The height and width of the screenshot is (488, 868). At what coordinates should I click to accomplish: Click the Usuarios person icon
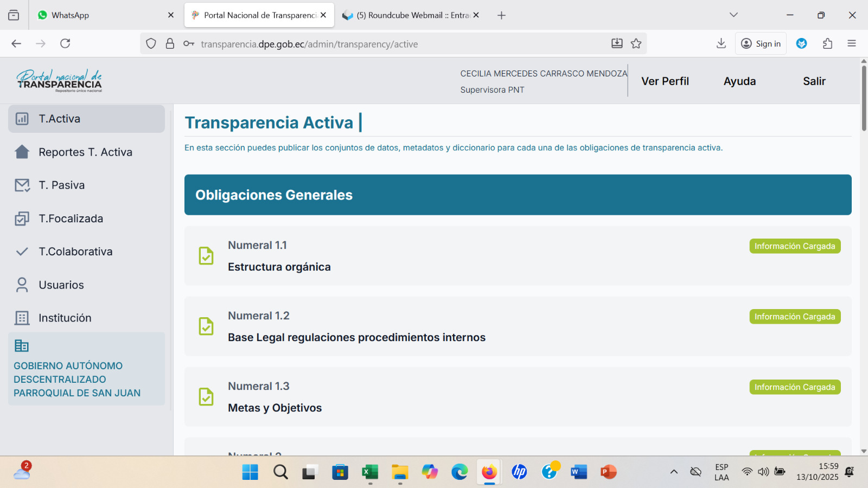tap(22, 285)
